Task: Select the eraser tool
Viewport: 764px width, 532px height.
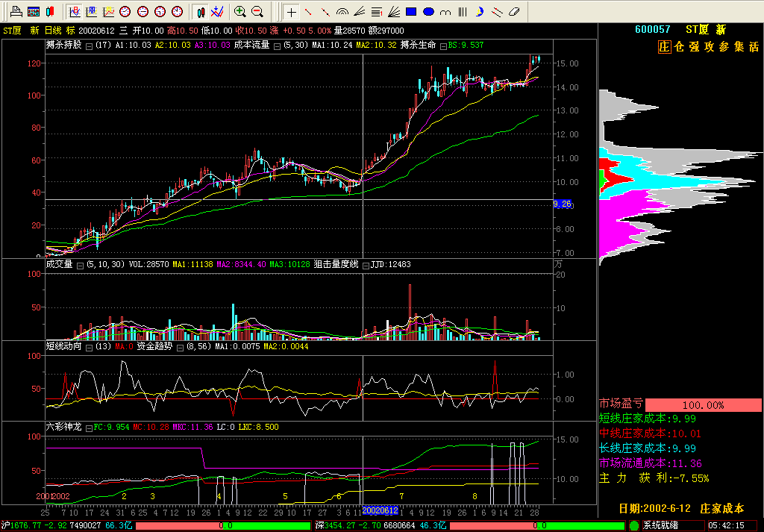Action: point(515,12)
